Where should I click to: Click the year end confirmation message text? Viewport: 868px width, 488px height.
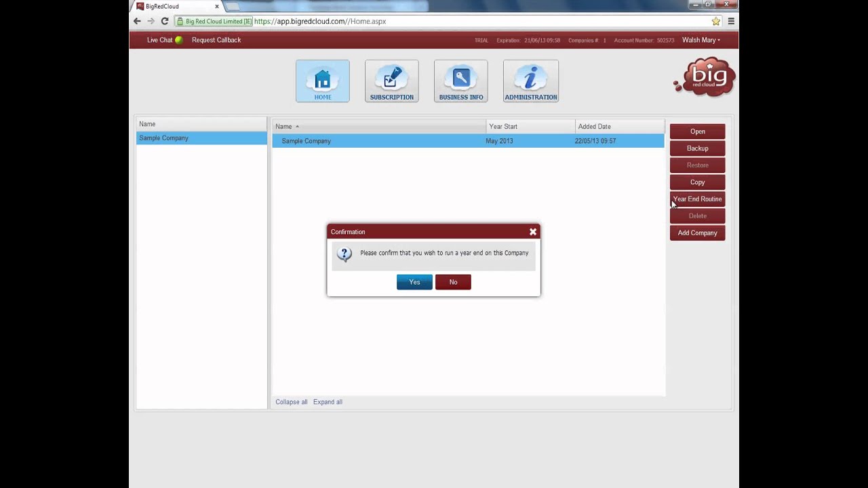(444, 253)
